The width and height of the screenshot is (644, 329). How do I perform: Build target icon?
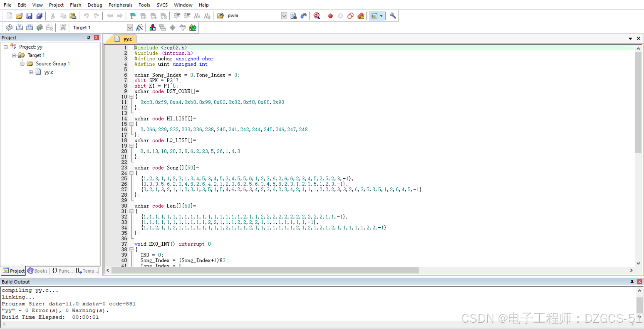pos(19,28)
